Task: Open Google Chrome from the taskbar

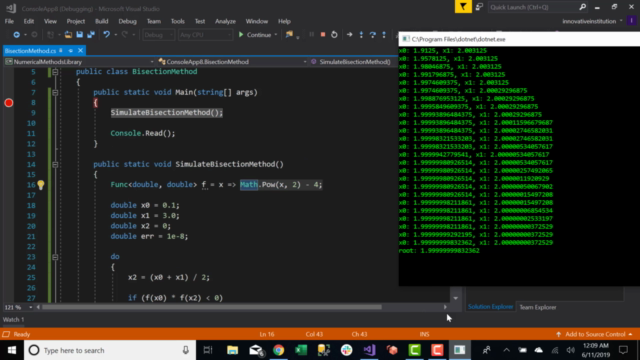Action: (x=278, y=350)
